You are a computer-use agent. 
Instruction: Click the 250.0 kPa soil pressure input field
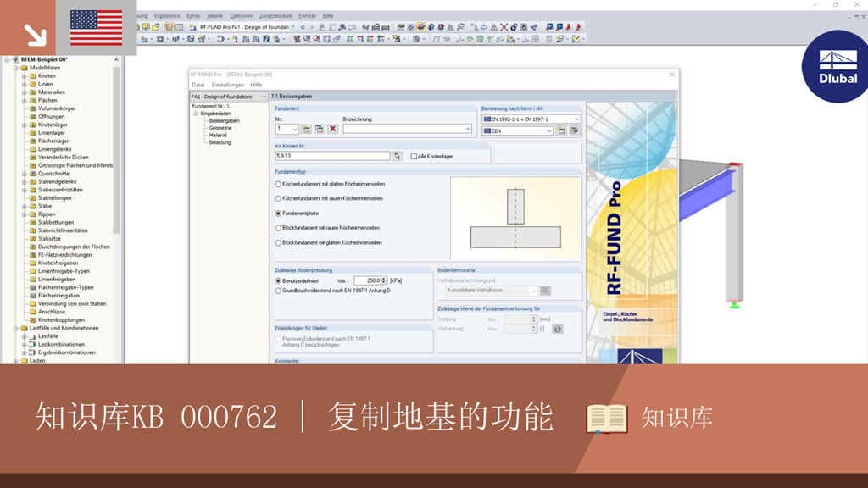[368, 280]
